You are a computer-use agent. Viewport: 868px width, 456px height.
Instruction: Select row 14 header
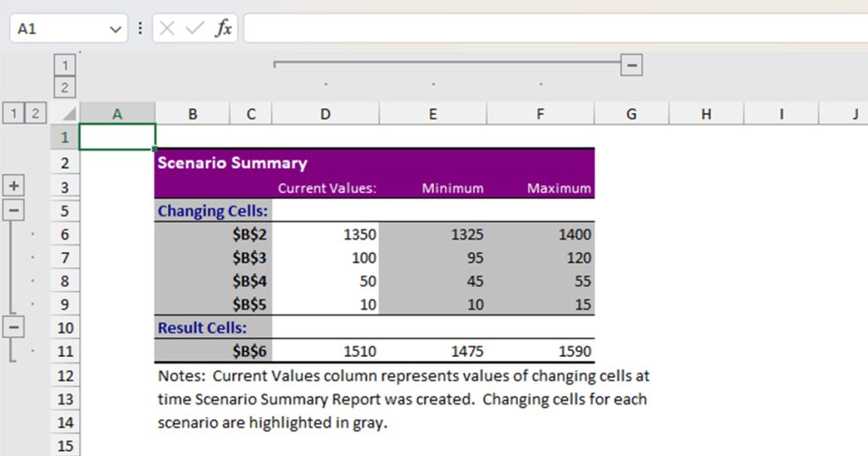(64, 422)
